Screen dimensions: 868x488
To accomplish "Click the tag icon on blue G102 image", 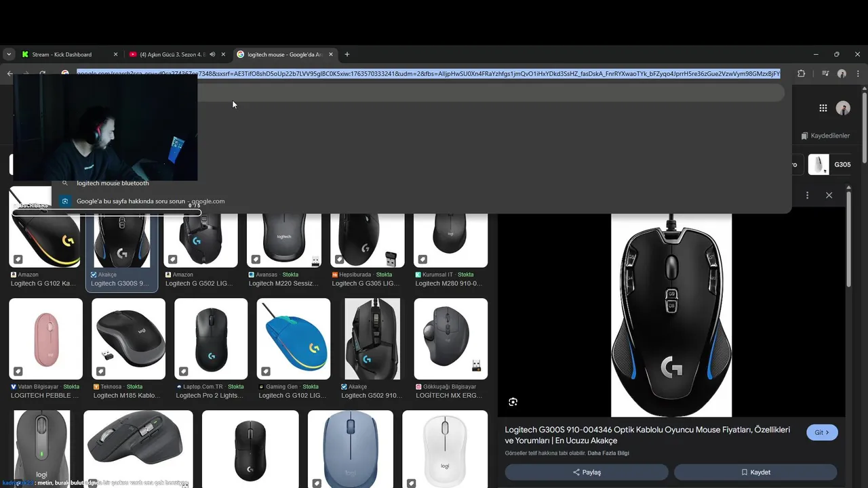I will (x=266, y=371).
